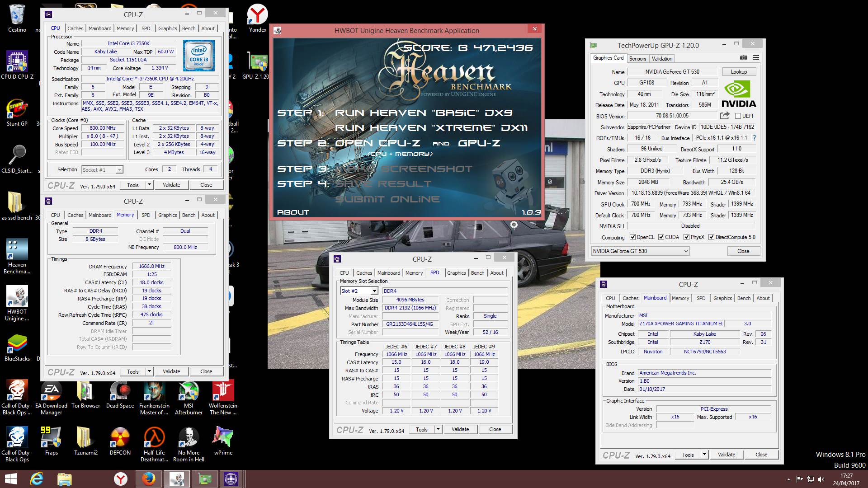868x488 pixels.
Task: Open the CLSID_Start magnifier icon
Action: (17, 159)
